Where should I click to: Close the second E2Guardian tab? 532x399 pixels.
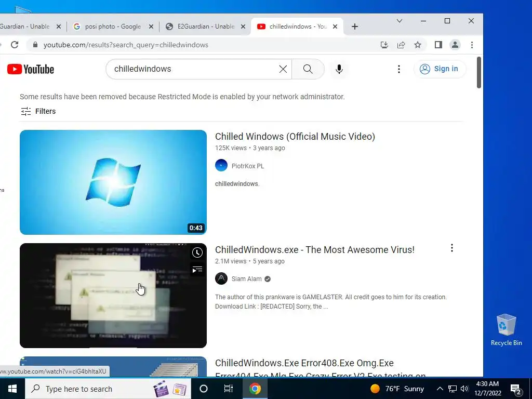[243, 26]
